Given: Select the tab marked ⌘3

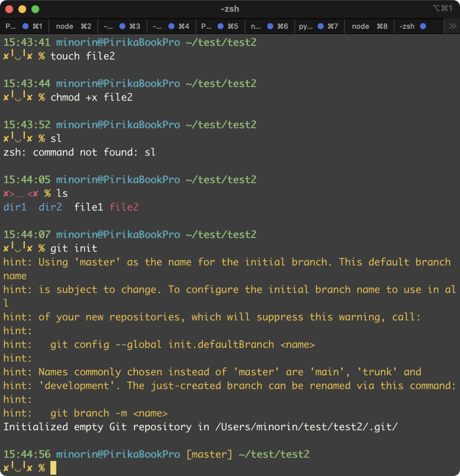Looking at the screenshot, I should (x=122, y=26).
